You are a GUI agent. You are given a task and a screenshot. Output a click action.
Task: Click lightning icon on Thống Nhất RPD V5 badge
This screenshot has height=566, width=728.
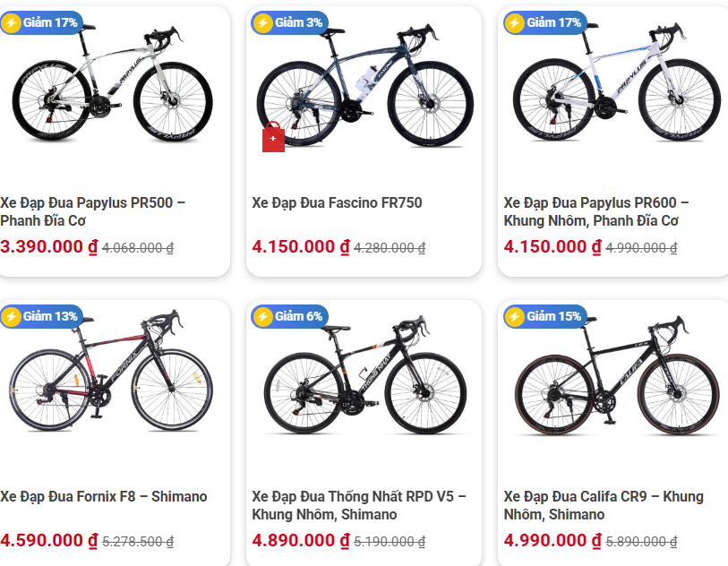tap(262, 316)
